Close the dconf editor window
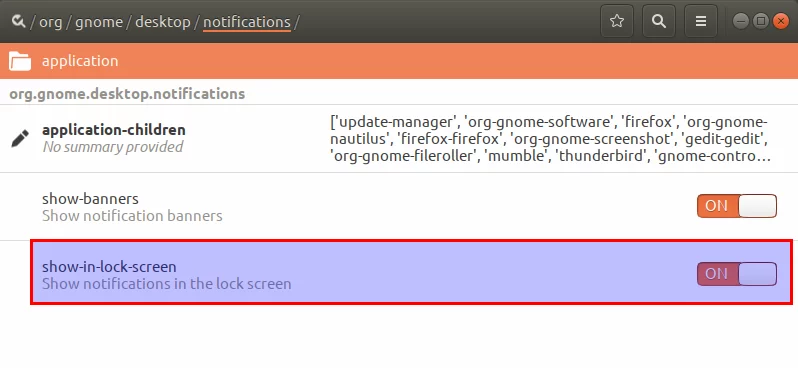The height and width of the screenshot is (368, 798). pyautogui.click(x=780, y=21)
